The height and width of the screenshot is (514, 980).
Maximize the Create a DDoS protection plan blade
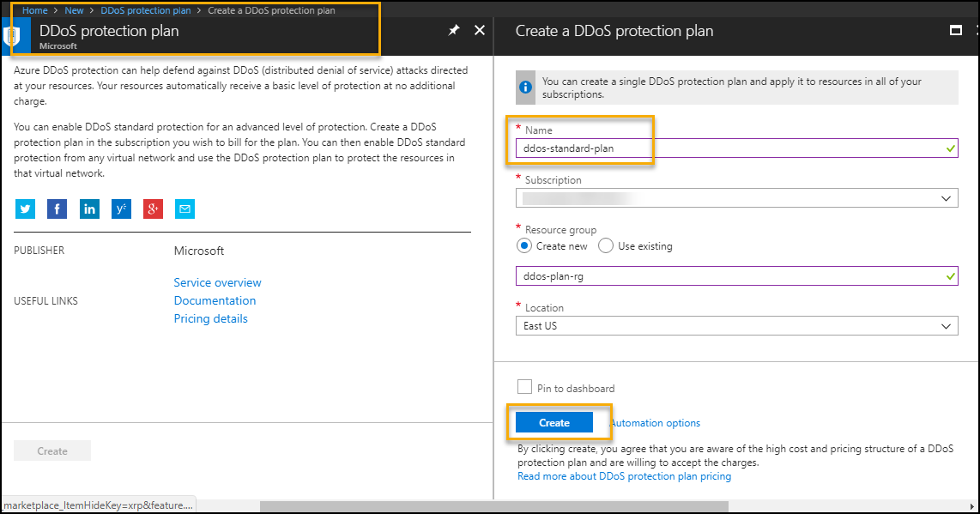click(x=956, y=30)
